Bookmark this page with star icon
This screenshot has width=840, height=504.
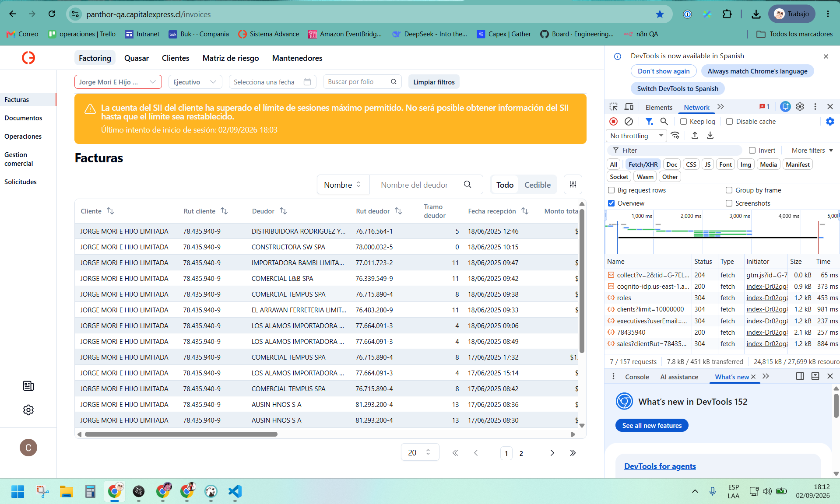pos(660,14)
